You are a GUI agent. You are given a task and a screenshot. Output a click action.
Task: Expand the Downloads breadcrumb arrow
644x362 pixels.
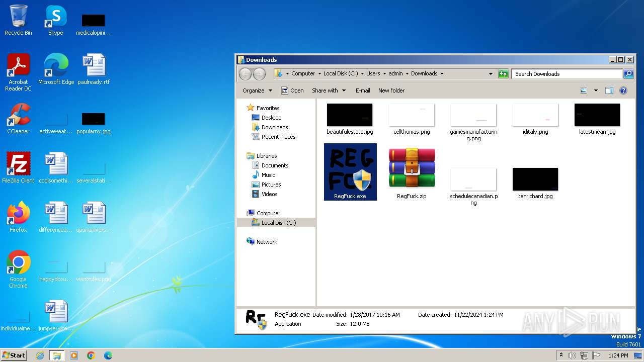(x=442, y=73)
